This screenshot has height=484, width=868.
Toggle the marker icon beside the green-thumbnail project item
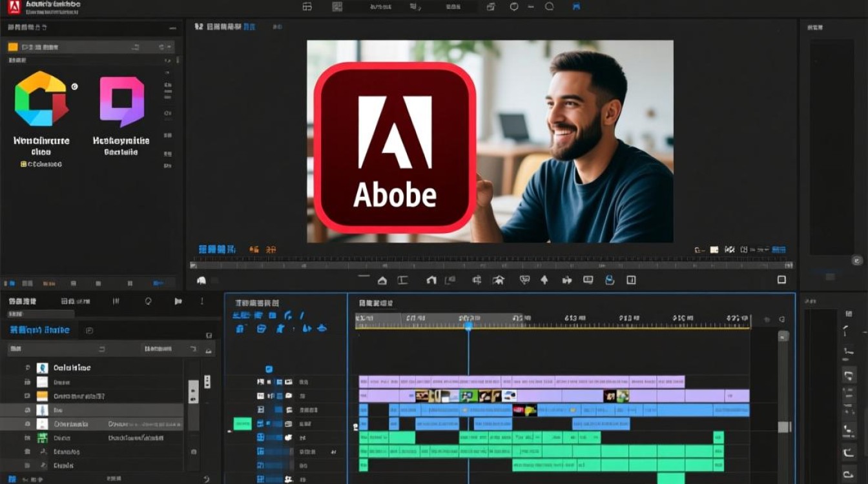tap(27, 438)
